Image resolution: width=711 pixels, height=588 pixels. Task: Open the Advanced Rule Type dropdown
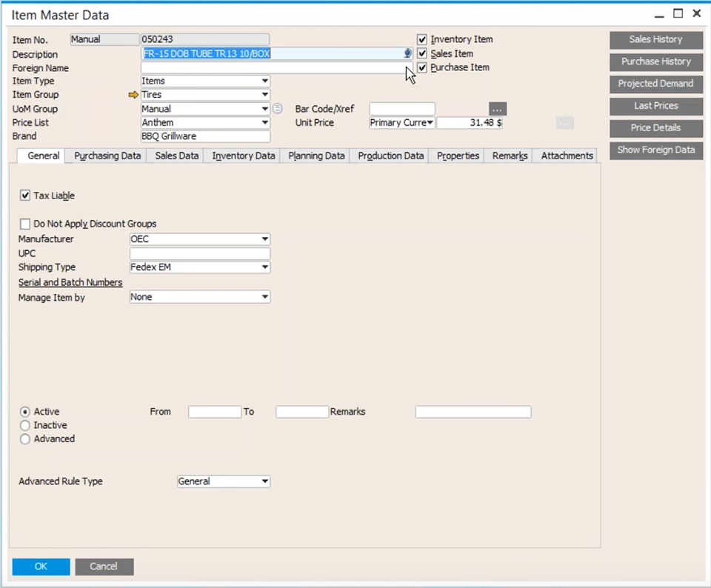pos(264,481)
